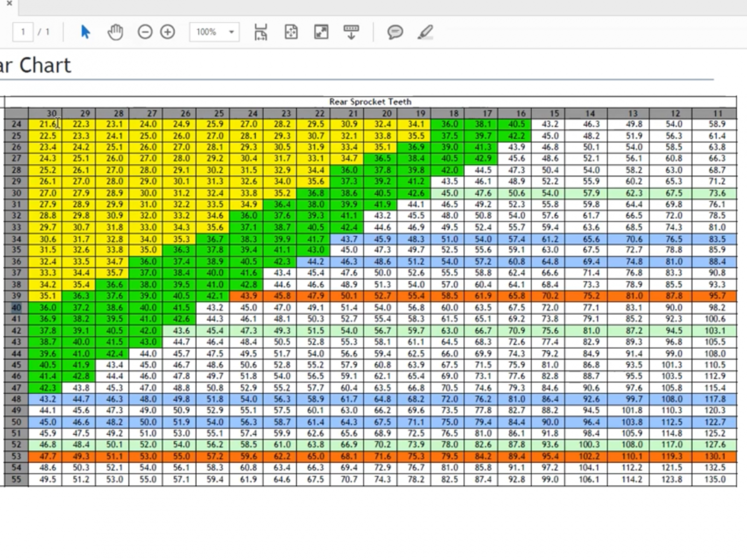Enable fit-to-width scrolling view

coord(261,32)
